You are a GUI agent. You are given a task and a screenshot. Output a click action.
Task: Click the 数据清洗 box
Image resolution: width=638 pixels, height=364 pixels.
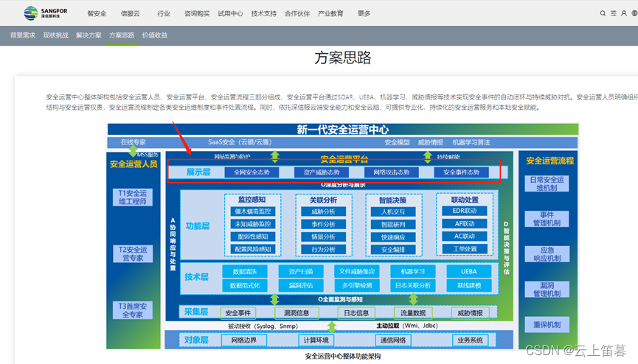245,271
